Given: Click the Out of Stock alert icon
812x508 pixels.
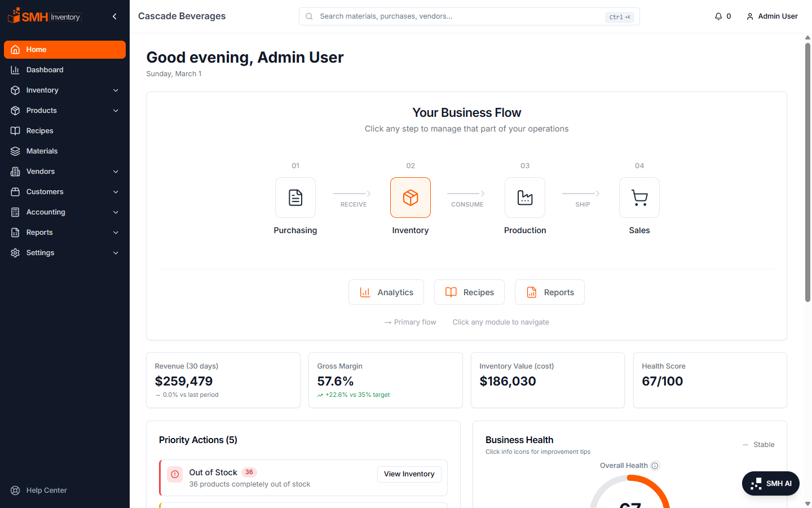Looking at the screenshot, I should 175,474.
